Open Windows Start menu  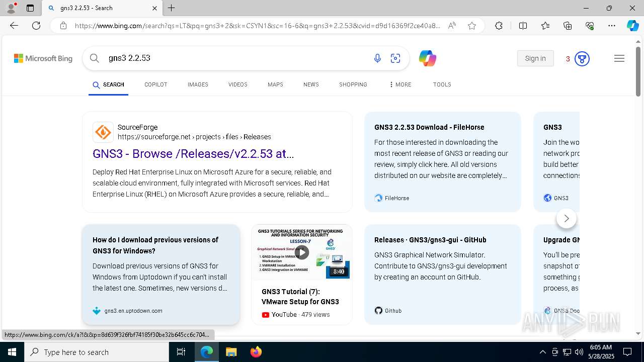[x=12, y=352]
